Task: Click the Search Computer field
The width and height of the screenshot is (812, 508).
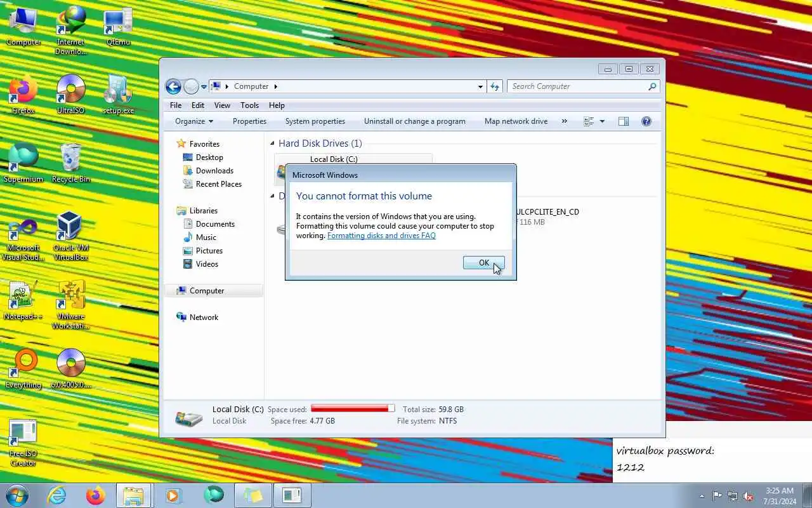Action: [584, 86]
